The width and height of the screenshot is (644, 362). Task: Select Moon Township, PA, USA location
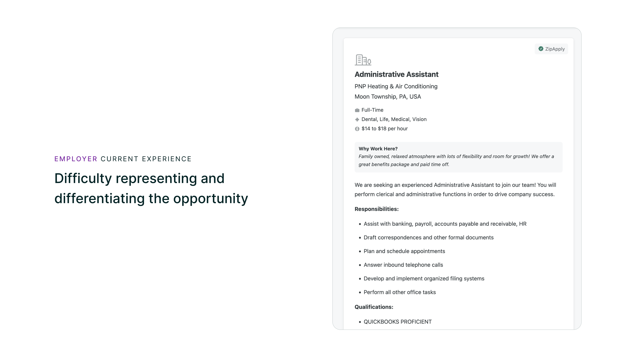388,97
